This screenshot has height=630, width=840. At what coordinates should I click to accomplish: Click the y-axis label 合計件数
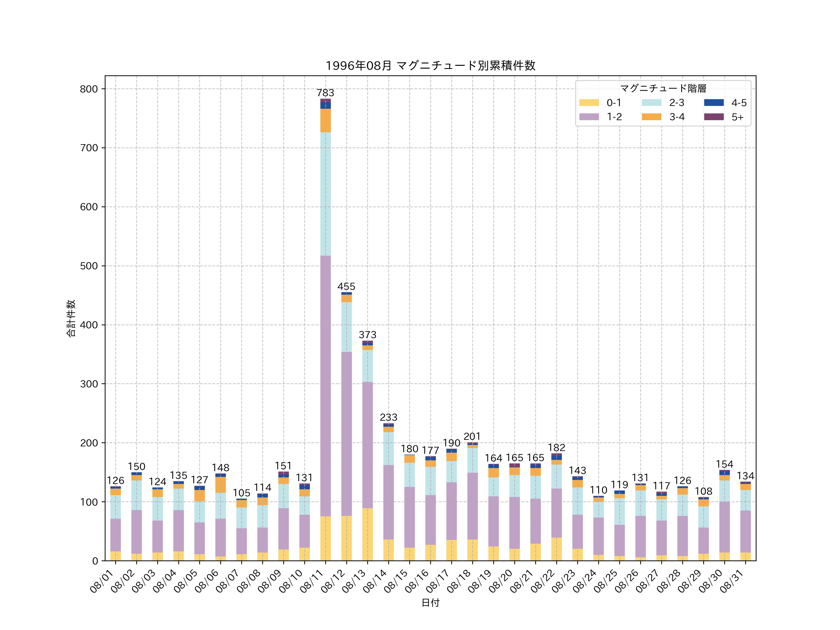tap(71, 318)
